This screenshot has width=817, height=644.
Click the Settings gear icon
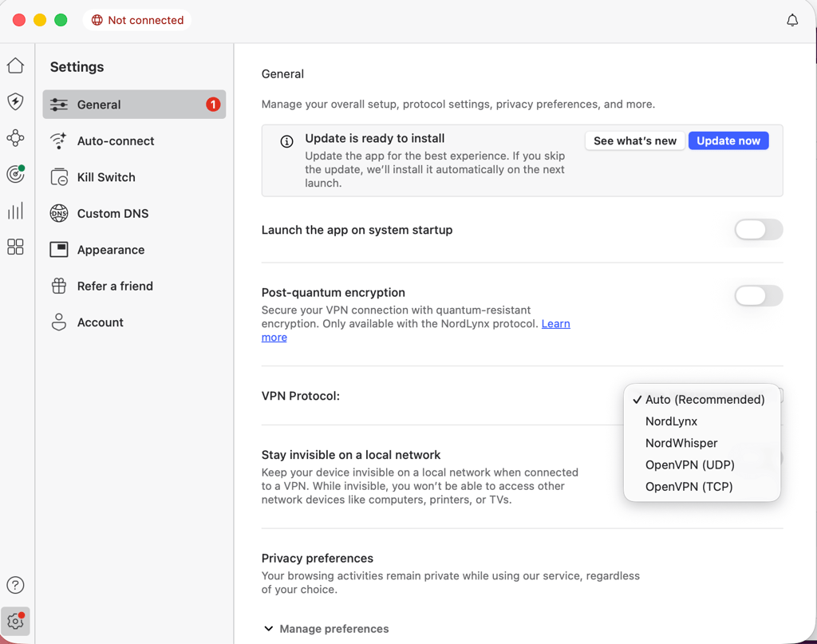pos(16,621)
